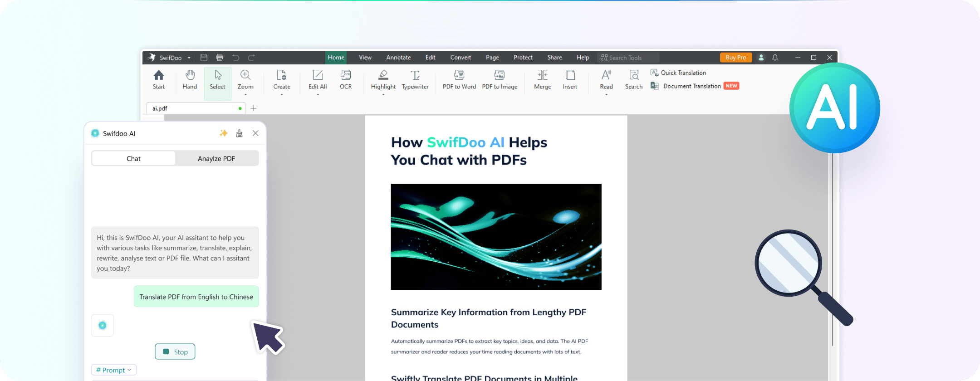Click the sparkle icon in Swifdoo AI panel
The height and width of the screenshot is (381, 980).
point(223,133)
